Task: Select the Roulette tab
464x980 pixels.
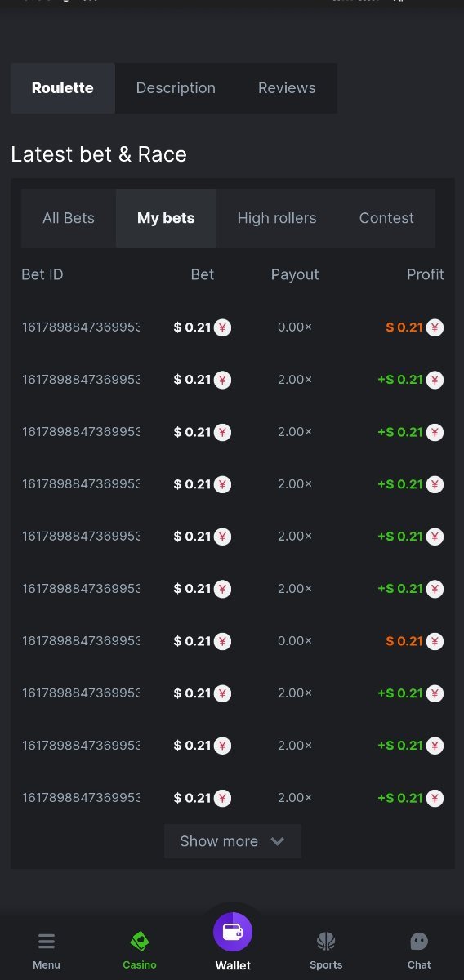Action: [63, 88]
